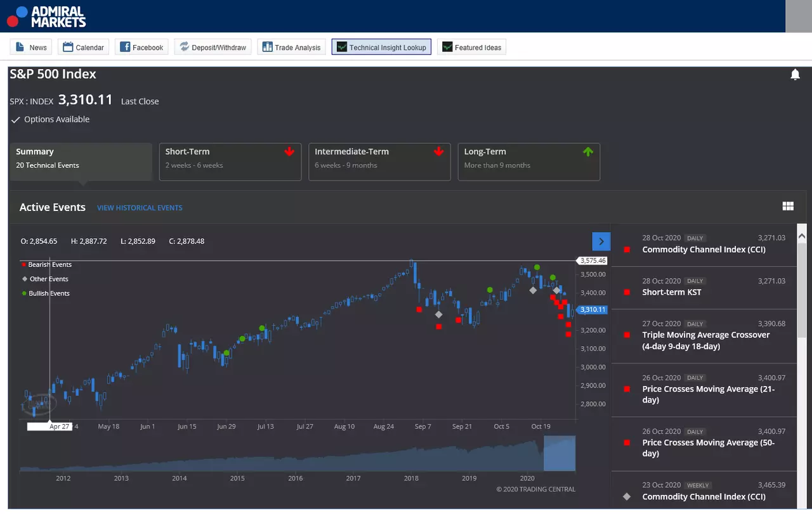Open View Historical Events link

tap(140, 208)
